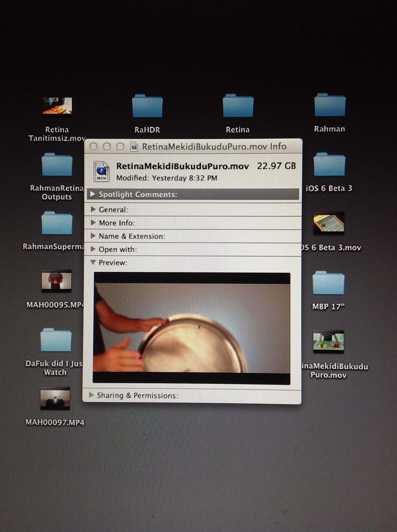Select the RaHDR folder icon

[x=147, y=106]
